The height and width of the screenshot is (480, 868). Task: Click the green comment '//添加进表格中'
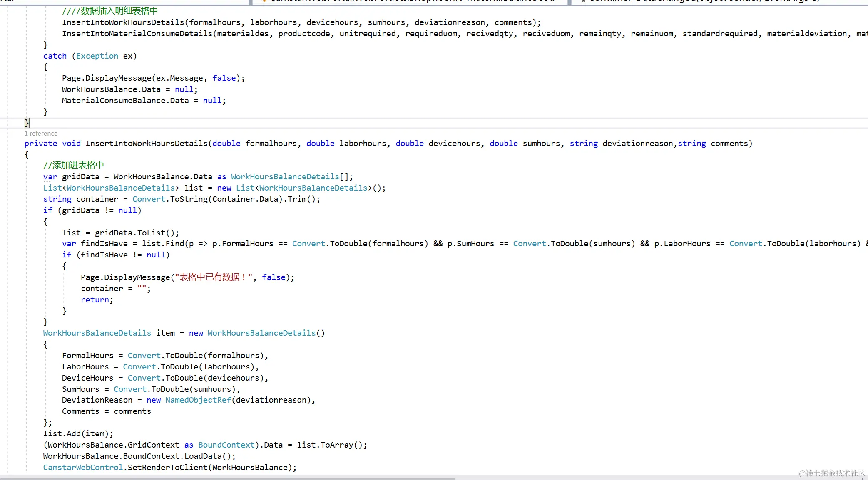click(x=74, y=166)
